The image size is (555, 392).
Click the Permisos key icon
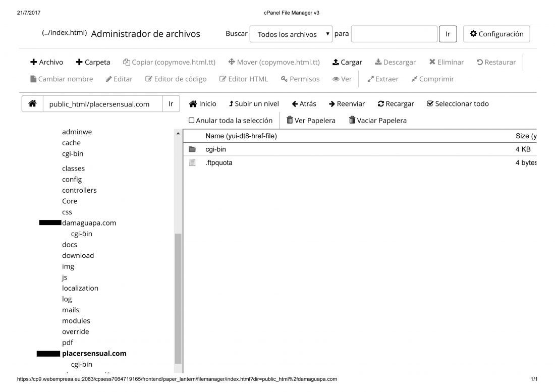coord(284,79)
